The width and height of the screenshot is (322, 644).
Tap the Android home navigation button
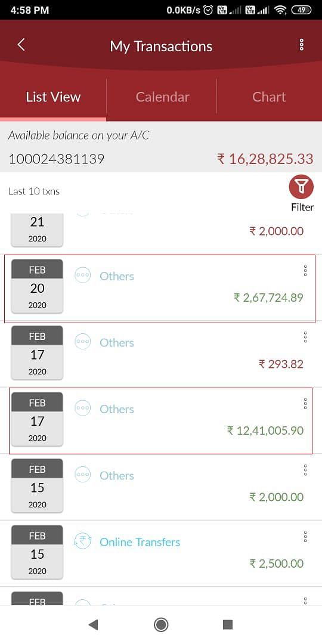[160, 625]
